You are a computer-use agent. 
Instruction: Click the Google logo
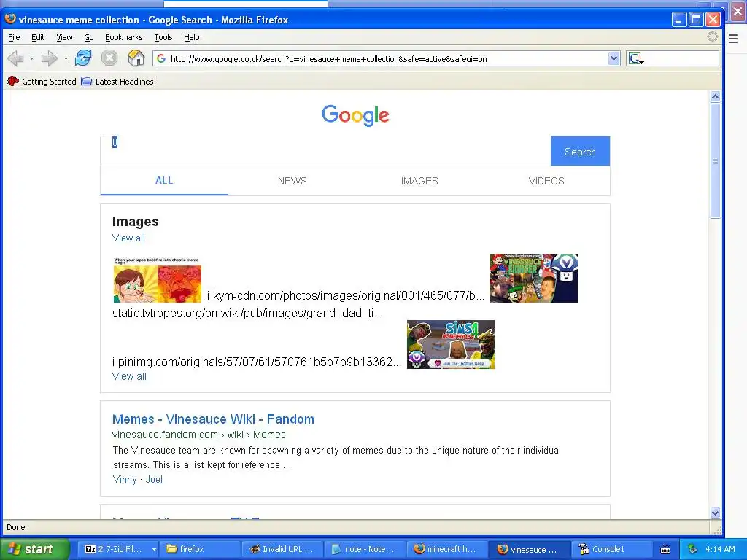click(355, 115)
